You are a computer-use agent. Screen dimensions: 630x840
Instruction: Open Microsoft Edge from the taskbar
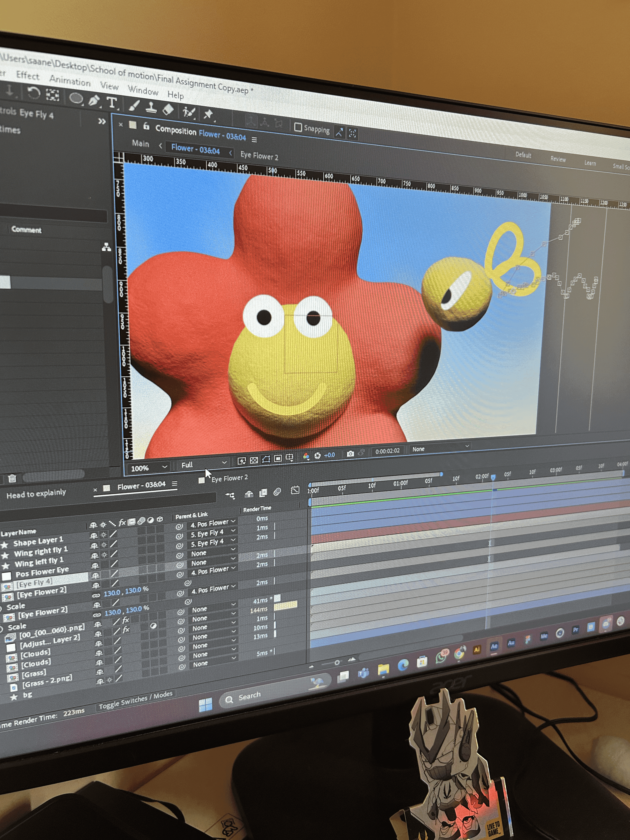(403, 665)
